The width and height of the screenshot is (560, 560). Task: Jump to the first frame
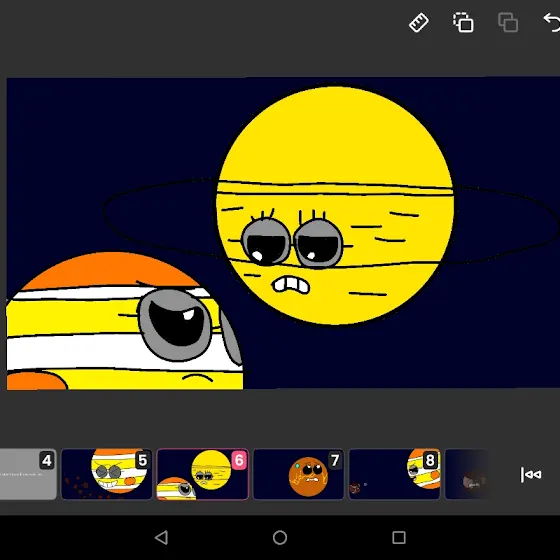pyautogui.click(x=531, y=475)
